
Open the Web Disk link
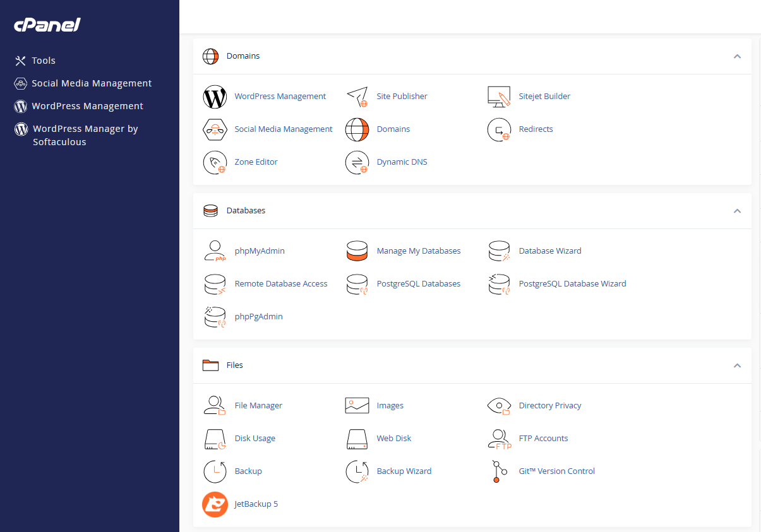[x=394, y=439]
